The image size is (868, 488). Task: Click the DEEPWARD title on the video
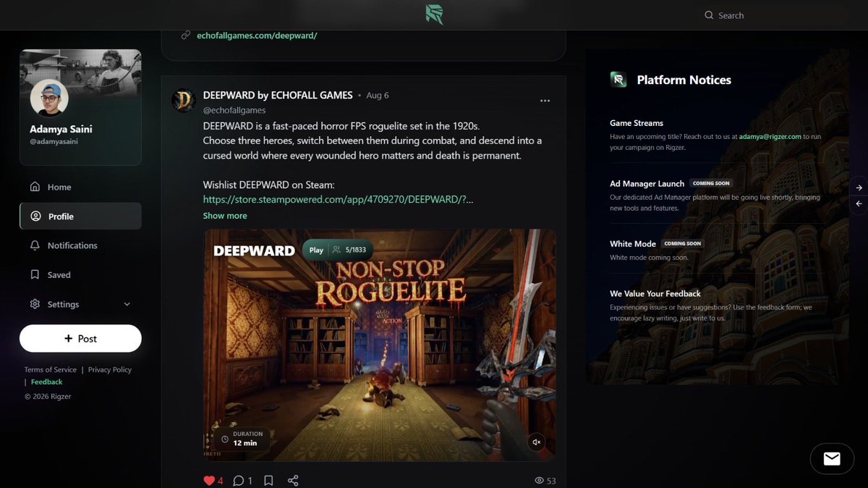click(x=254, y=251)
